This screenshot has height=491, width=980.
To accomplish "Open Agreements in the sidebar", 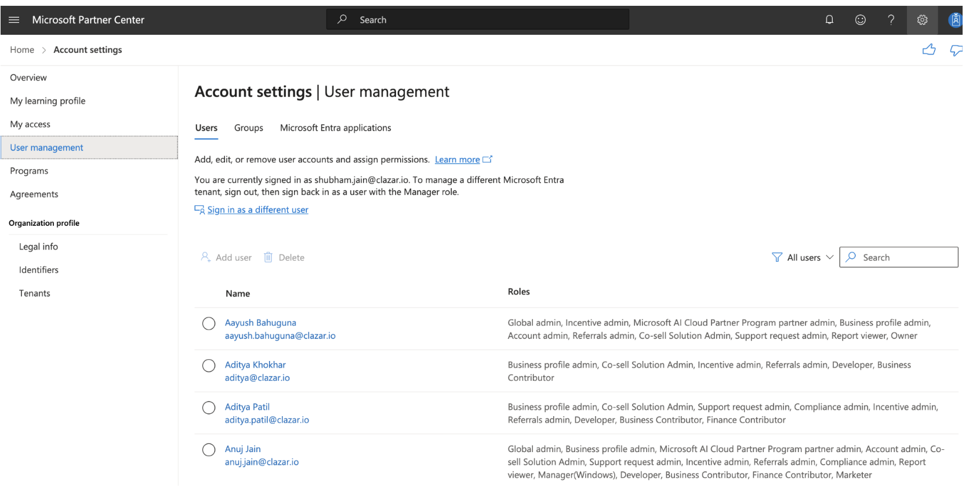I will point(34,194).
